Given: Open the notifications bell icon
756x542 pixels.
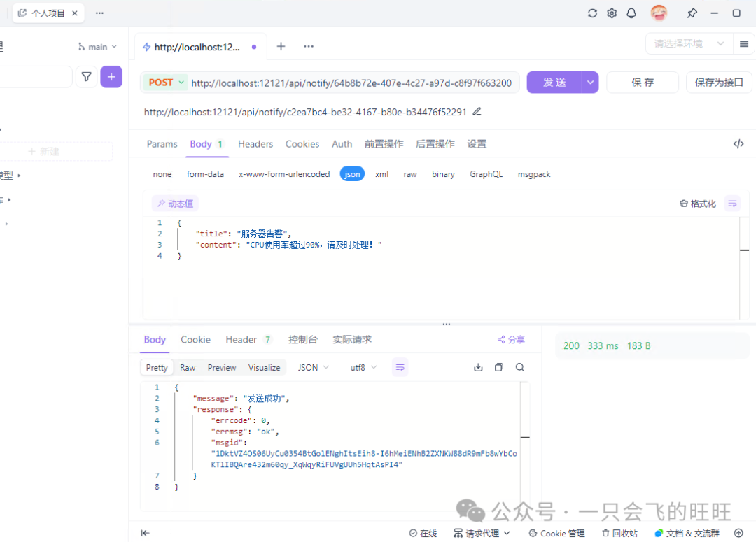Looking at the screenshot, I should point(631,13).
